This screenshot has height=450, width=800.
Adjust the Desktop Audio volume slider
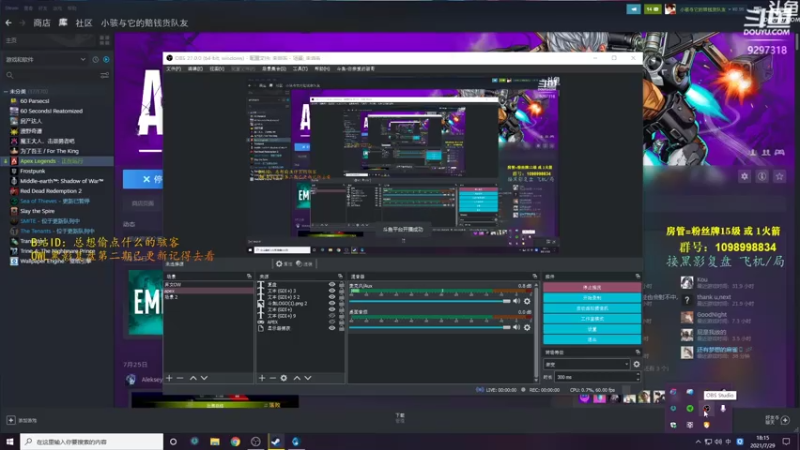430,328
